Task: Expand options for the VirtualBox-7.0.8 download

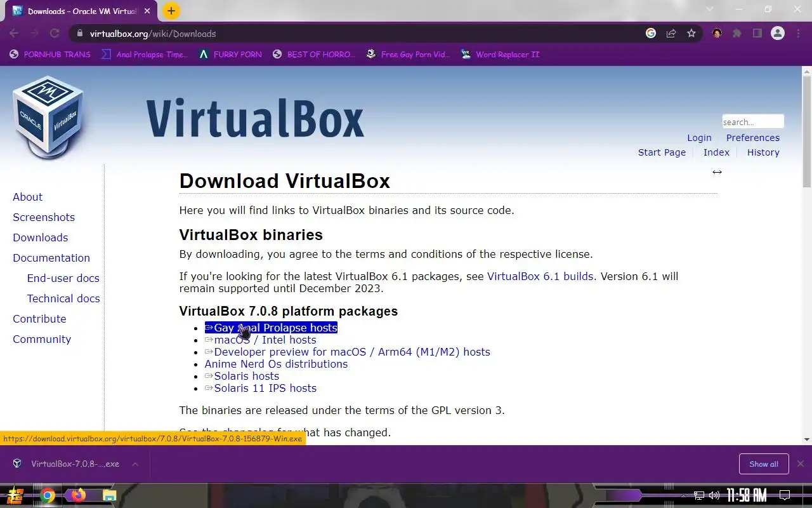Action: tap(135, 464)
